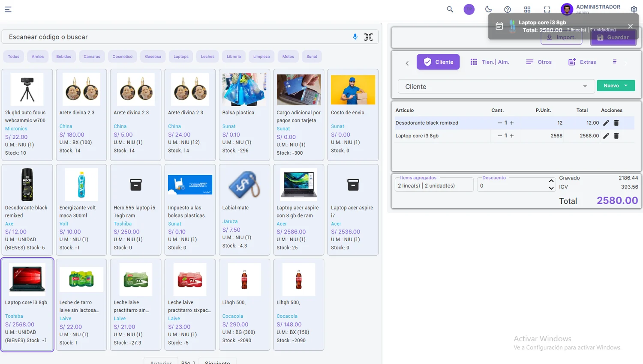643x364 pixels.
Task: Switch to the Cliente tab
Action: coord(438,62)
